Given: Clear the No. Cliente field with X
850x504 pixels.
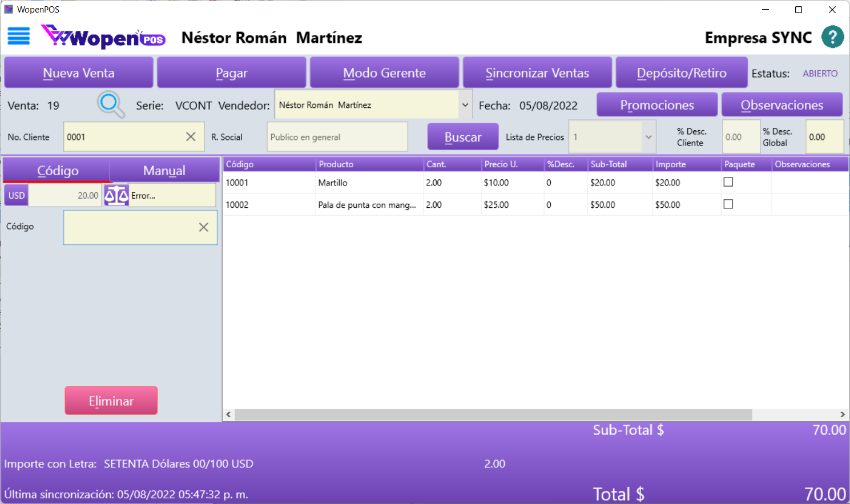Looking at the screenshot, I should 191,137.
